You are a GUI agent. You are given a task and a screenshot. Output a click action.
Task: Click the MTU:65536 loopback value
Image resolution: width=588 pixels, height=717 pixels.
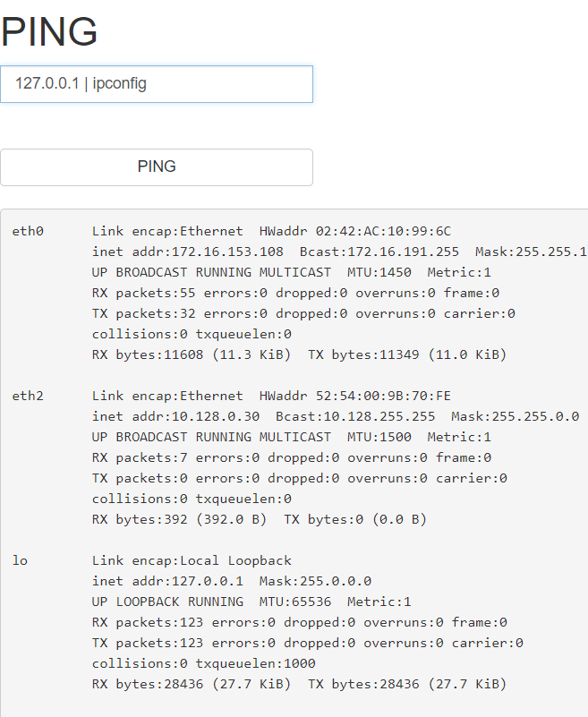click(295, 602)
